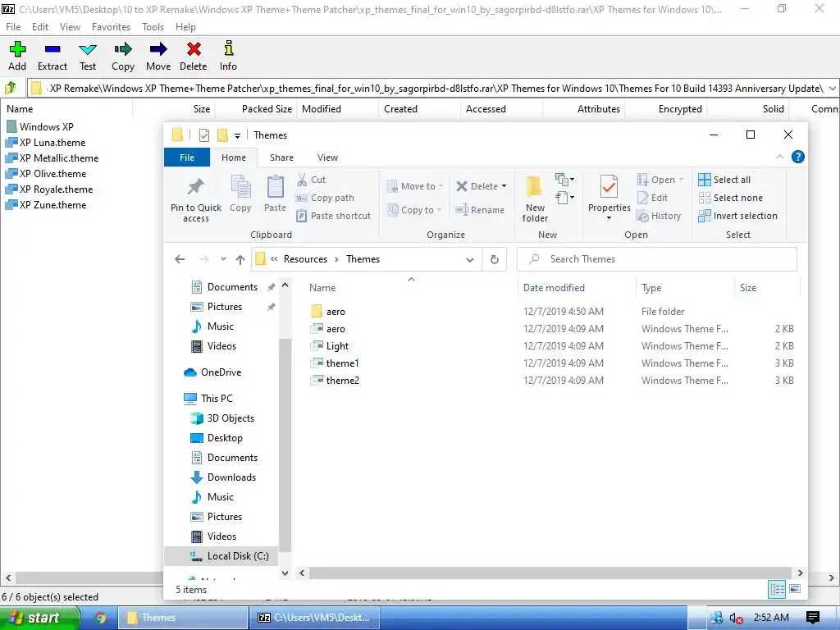The image size is (840, 630).
Task: Click Invert selection in the ribbon
Action: tap(737, 216)
